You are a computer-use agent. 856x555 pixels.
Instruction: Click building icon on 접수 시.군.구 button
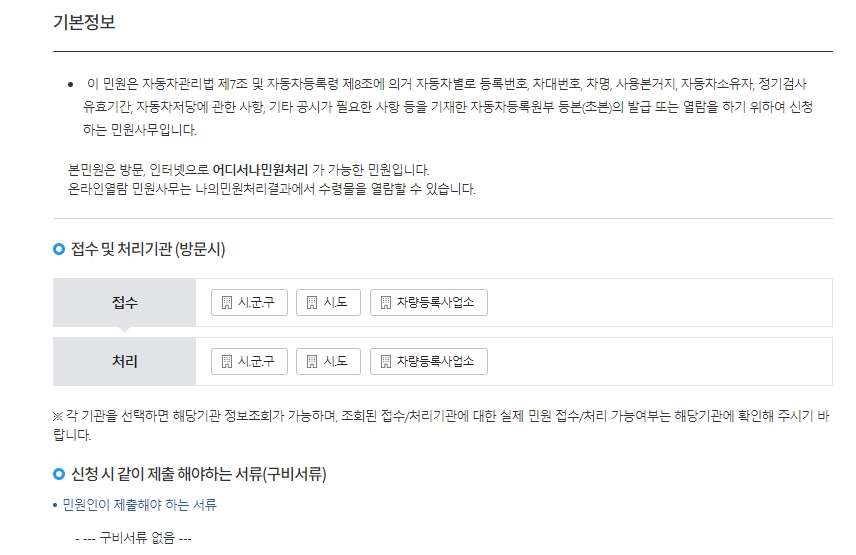[226, 303]
